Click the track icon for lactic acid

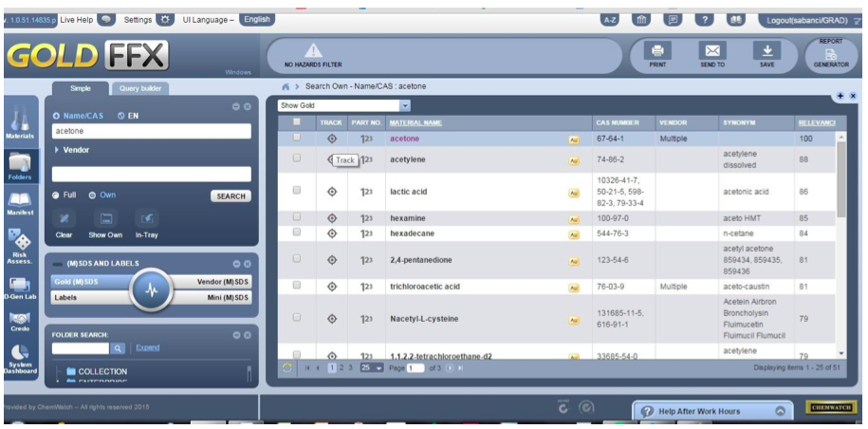tap(332, 192)
